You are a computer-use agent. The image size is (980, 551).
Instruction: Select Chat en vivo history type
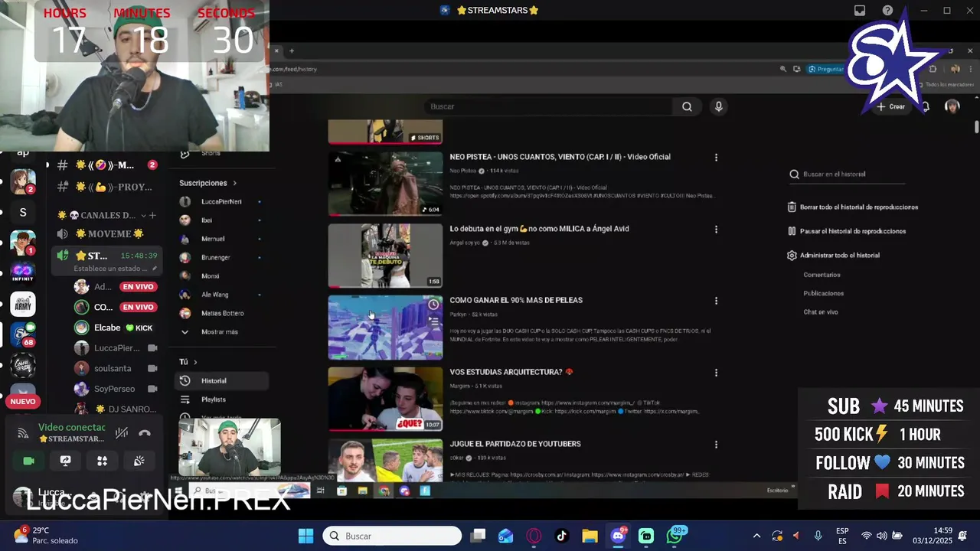coord(821,312)
